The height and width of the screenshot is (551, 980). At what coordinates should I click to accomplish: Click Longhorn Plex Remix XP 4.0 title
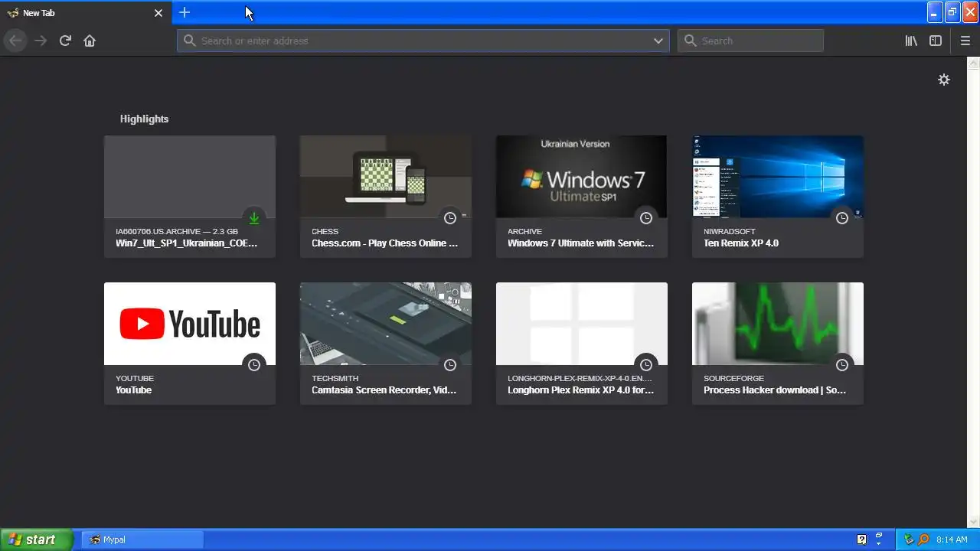(x=581, y=390)
